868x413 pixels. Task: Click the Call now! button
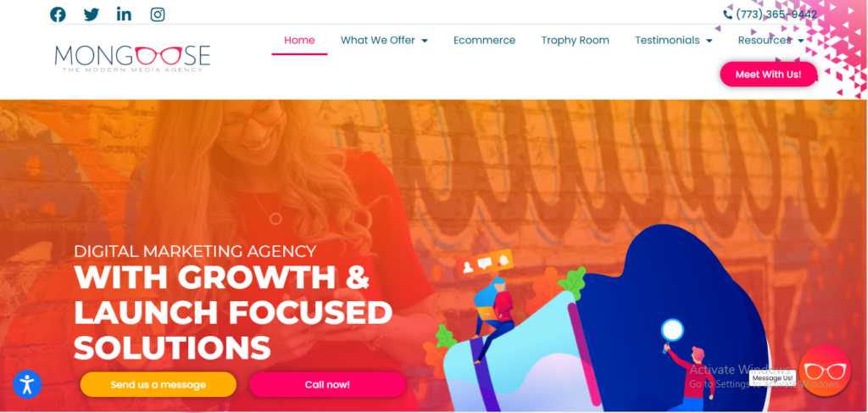coord(328,384)
